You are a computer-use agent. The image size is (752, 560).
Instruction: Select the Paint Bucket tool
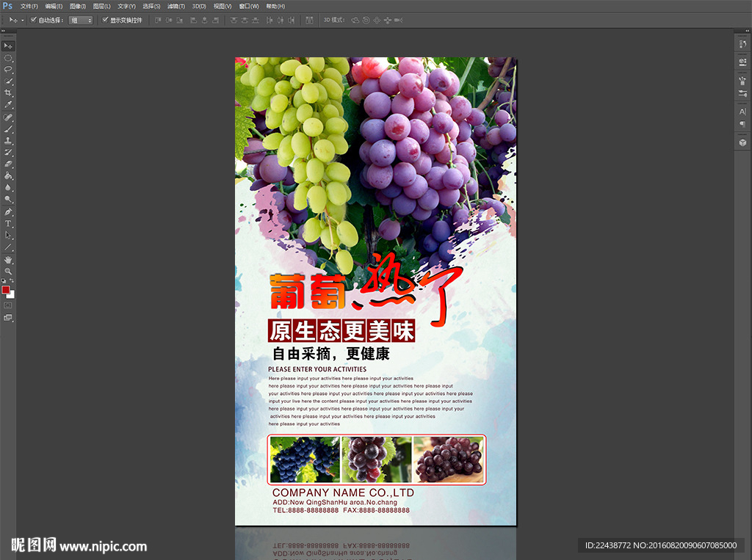coord(8,176)
